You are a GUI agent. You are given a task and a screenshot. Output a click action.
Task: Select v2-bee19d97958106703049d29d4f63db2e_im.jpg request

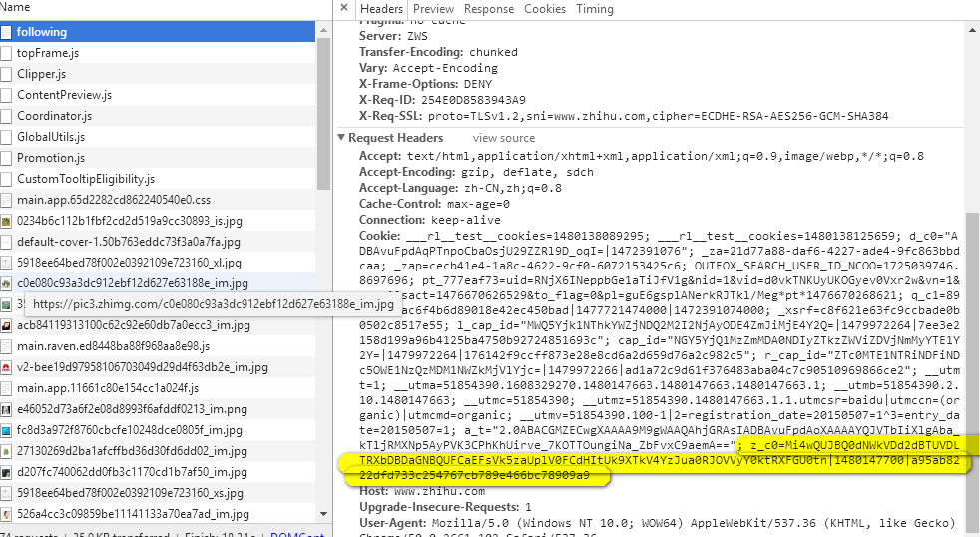click(158, 367)
